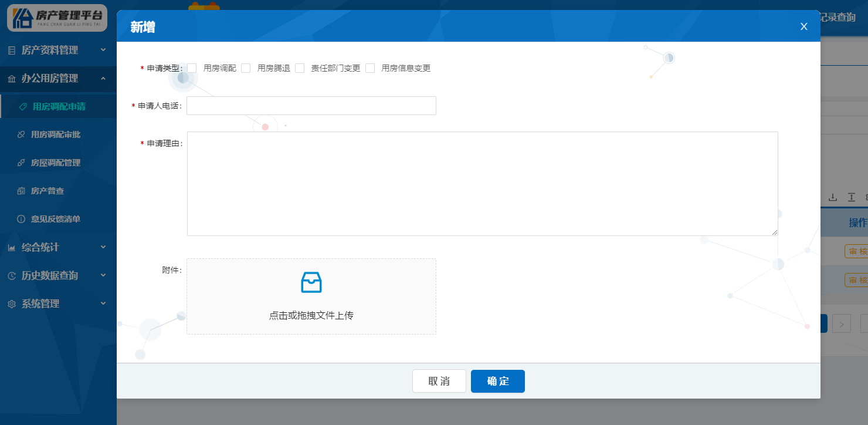Screen dimensions: 868x425
Task: Click the icon beside 房屋调配管理
Action: pyautogui.click(x=21, y=163)
